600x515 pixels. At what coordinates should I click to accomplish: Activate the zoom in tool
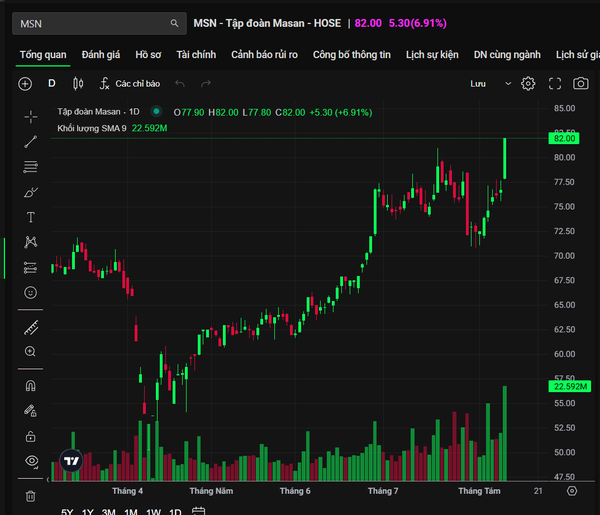[31, 352]
